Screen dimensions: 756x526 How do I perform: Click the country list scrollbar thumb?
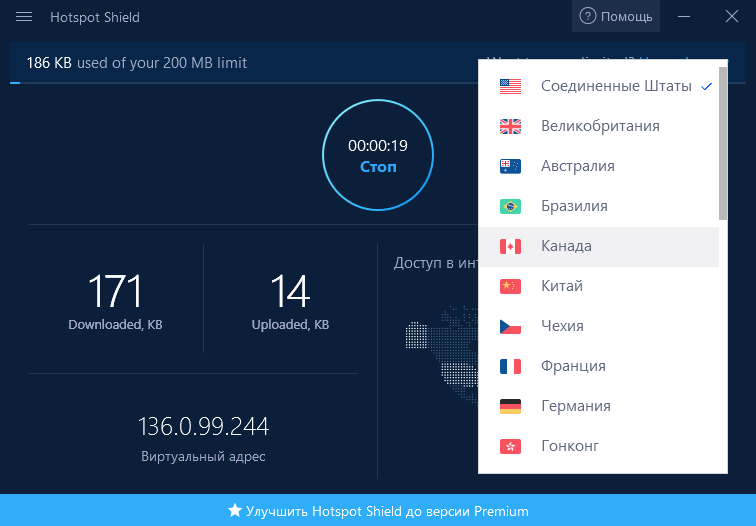(x=723, y=143)
